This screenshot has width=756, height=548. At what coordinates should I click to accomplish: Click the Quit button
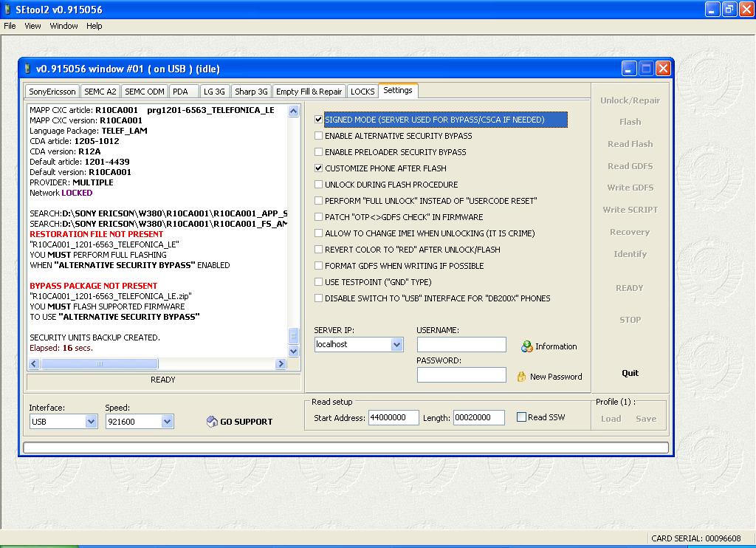coord(630,373)
